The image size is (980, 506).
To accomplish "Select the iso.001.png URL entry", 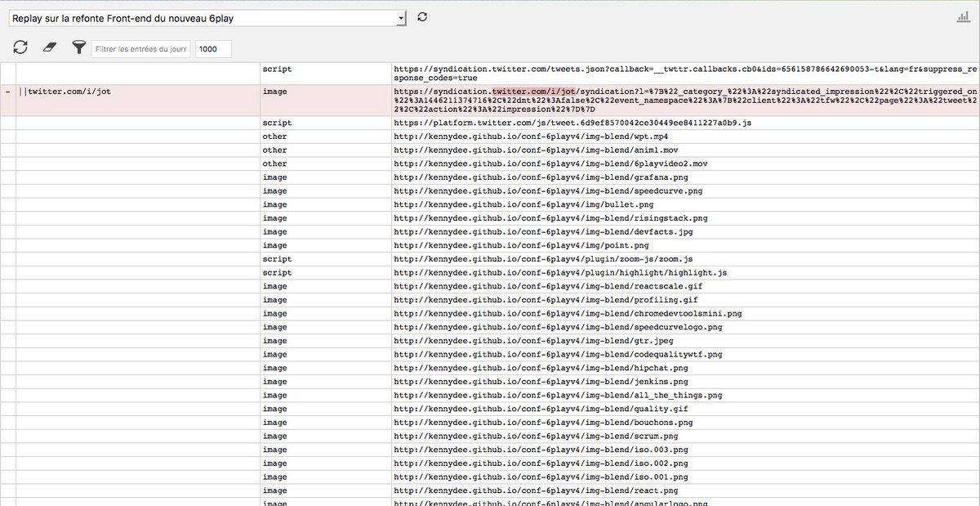I will (x=685, y=477).
